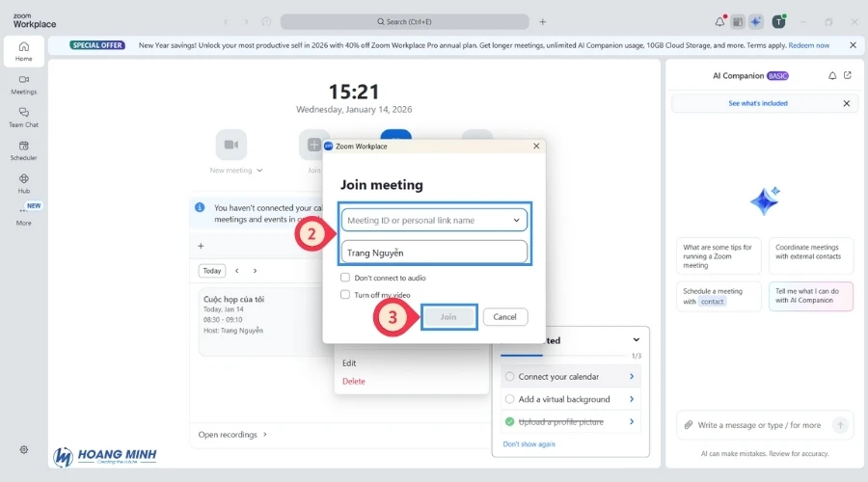Screen dimensions: 868x482
Task: Choose Edit from the context menu
Action: [349, 363]
